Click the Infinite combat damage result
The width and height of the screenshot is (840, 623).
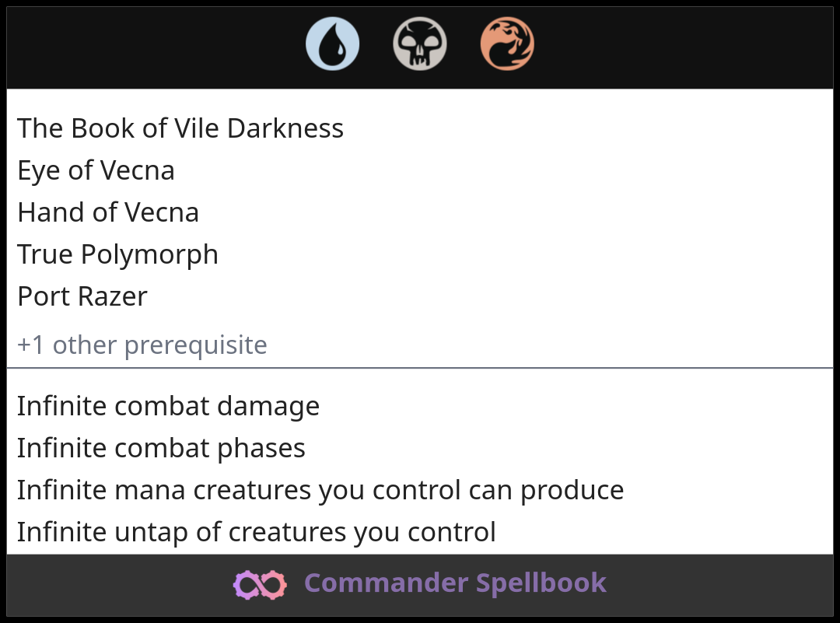point(168,406)
